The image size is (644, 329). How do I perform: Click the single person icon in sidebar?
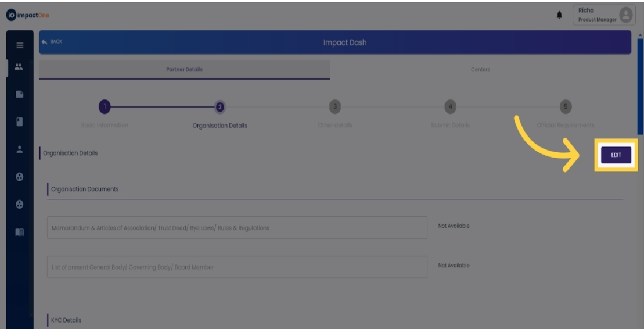click(x=19, y=149)
